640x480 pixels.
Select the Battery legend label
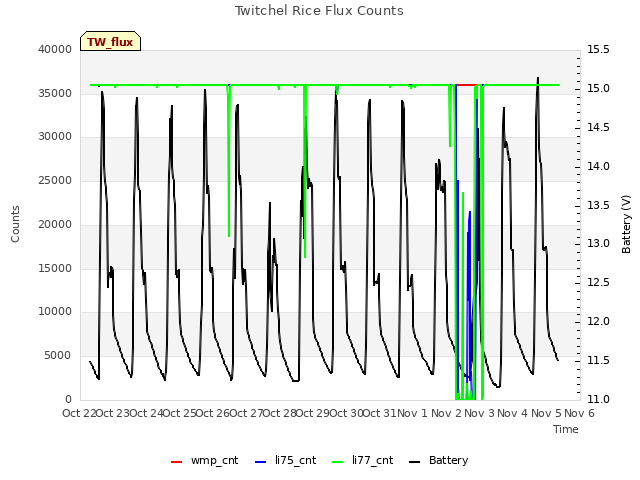(x=448, y=460)
